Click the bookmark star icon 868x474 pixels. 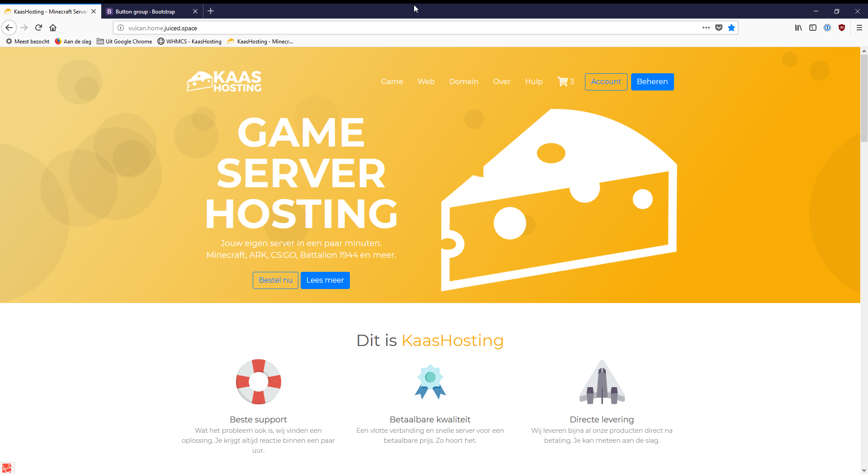[731, 28]
